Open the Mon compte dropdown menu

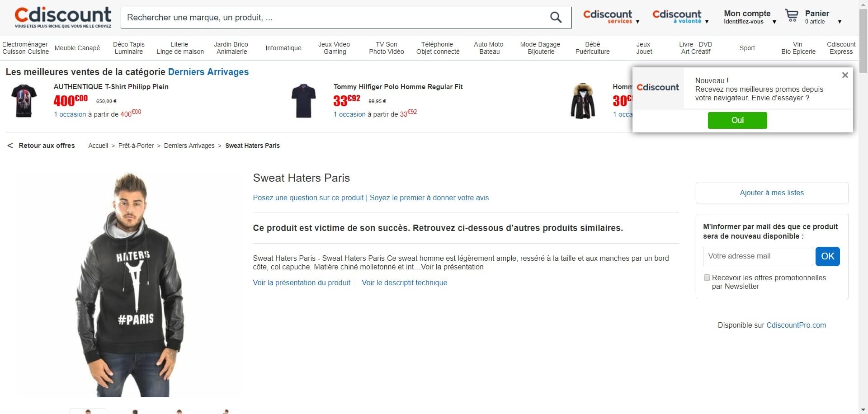[x=774, y=22]
